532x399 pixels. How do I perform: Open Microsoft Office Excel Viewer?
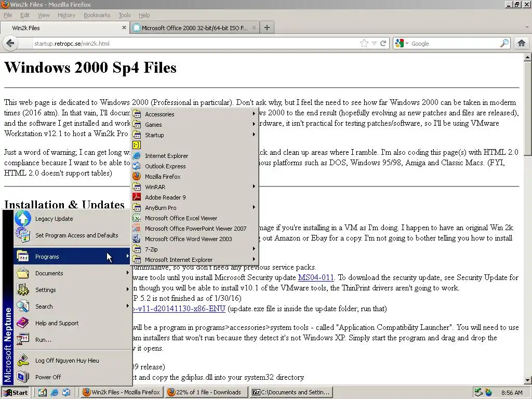pyautogui.click(x=194, y=218)
